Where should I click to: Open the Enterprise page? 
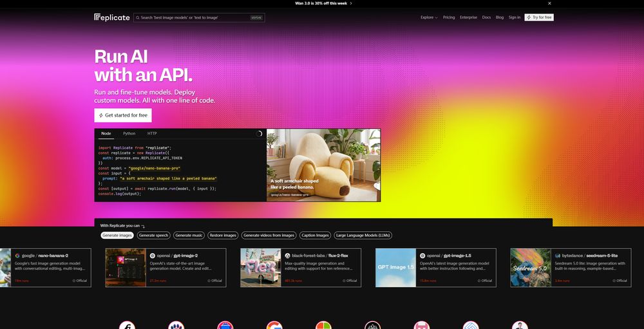(468, 17)
